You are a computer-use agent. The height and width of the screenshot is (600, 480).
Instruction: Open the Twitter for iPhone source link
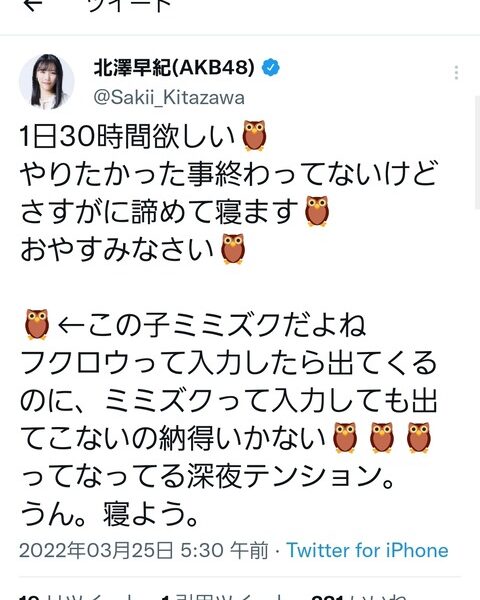pyautogui.click(x=367, y=550)
